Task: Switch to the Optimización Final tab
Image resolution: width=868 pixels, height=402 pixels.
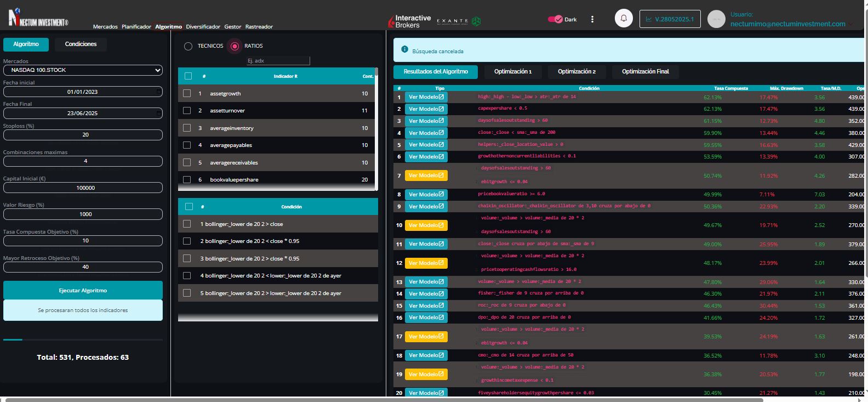Action: [645, 72]
